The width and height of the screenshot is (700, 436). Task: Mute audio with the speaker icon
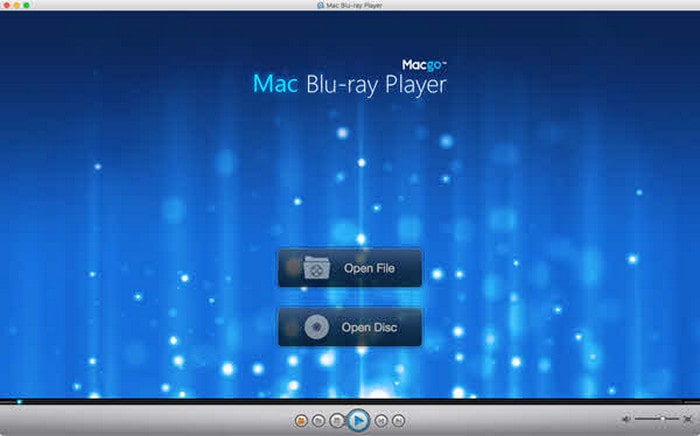click(626, 419)
